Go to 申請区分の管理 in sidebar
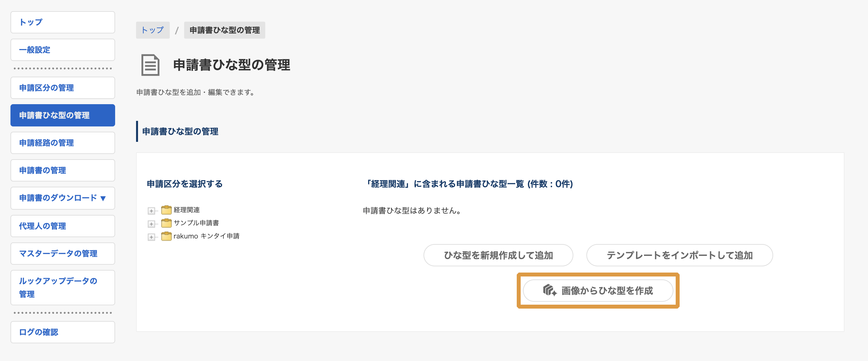The height and width of the screenshot is (361, 868). coord(63,88)
